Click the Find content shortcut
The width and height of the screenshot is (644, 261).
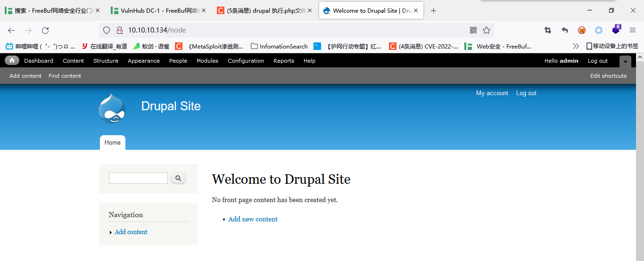click(65, 76)
